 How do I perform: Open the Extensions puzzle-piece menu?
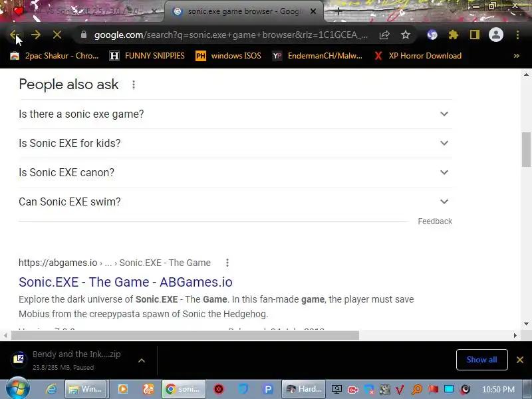click(454, 35)
